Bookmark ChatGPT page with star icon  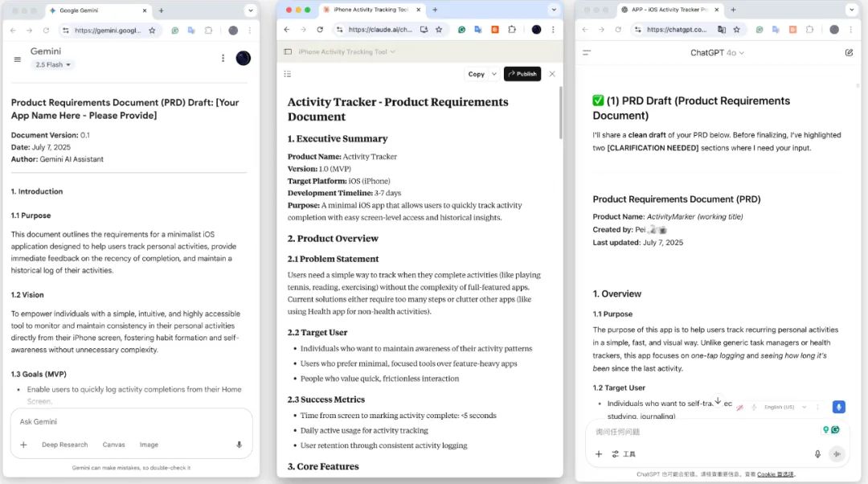pyautogui.click(x=737, y=30)
